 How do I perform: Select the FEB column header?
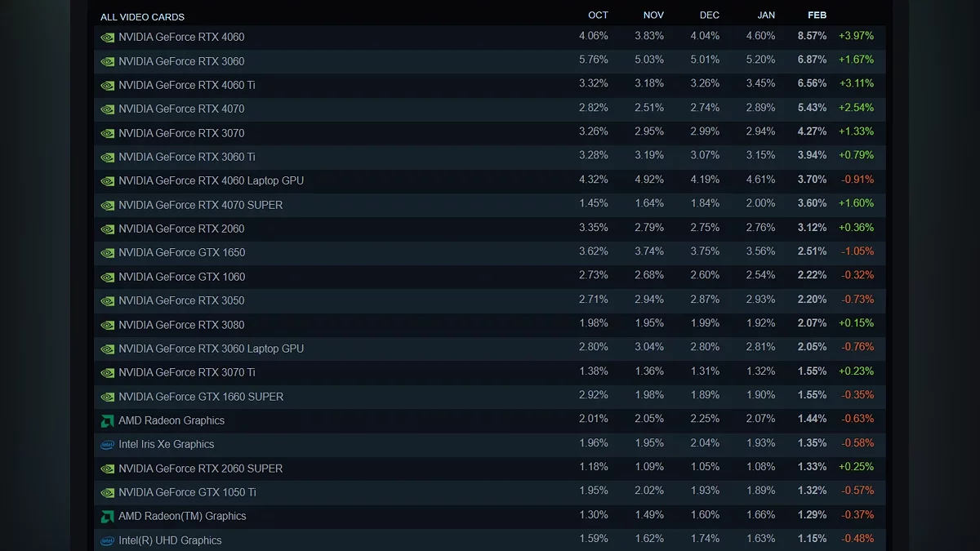817,16
